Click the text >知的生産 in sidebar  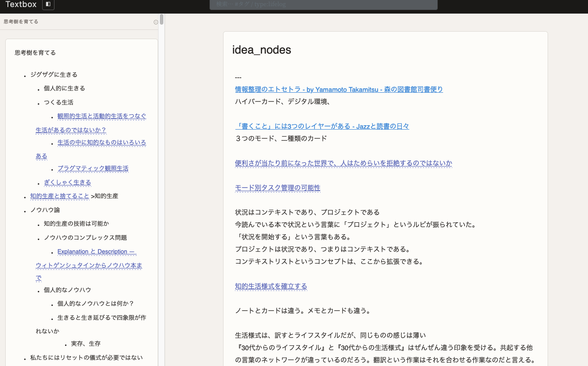(x=105, y=196)
